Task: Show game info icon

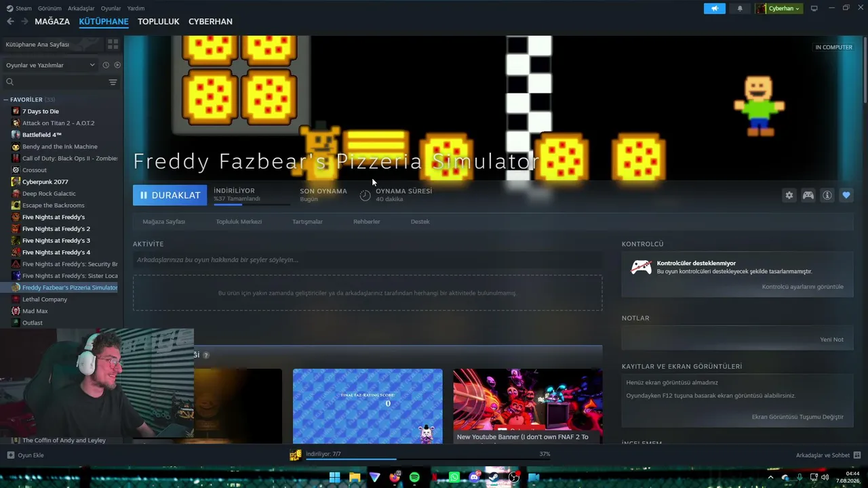Action: pyautogui.click(x=827, y=195)
